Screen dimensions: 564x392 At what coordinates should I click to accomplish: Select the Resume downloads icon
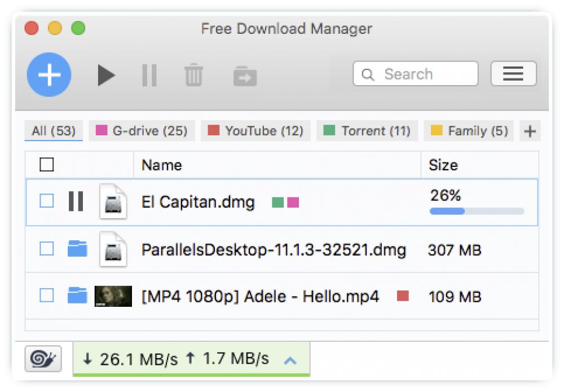point(105,75)
